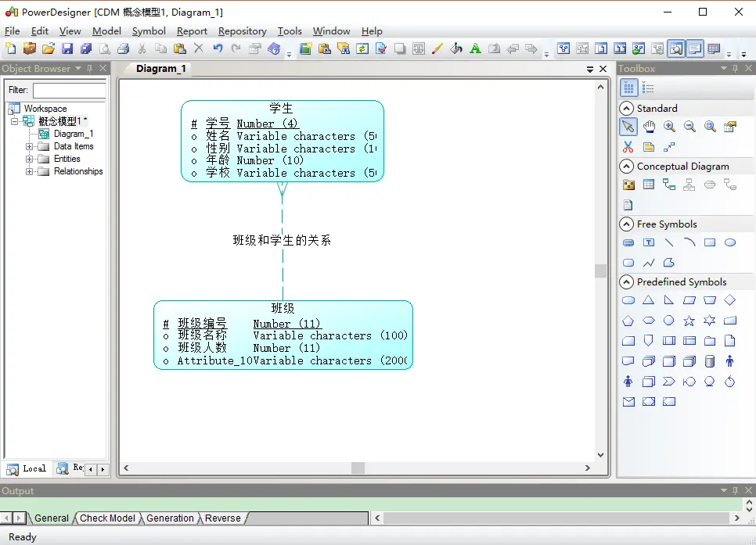Activate the Grabber hand tool in Standard section
This screenshot has width=756, height=545.
649,127
